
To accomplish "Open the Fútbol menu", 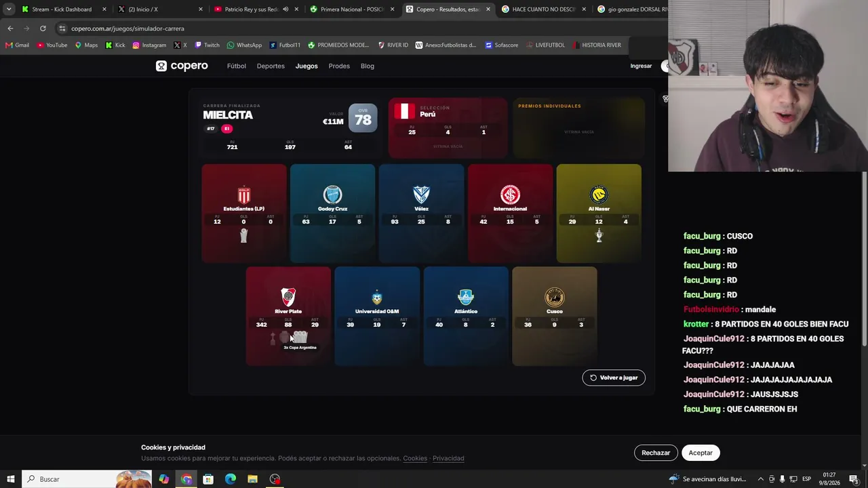I will pyautogui.click(x=237, y=66).
